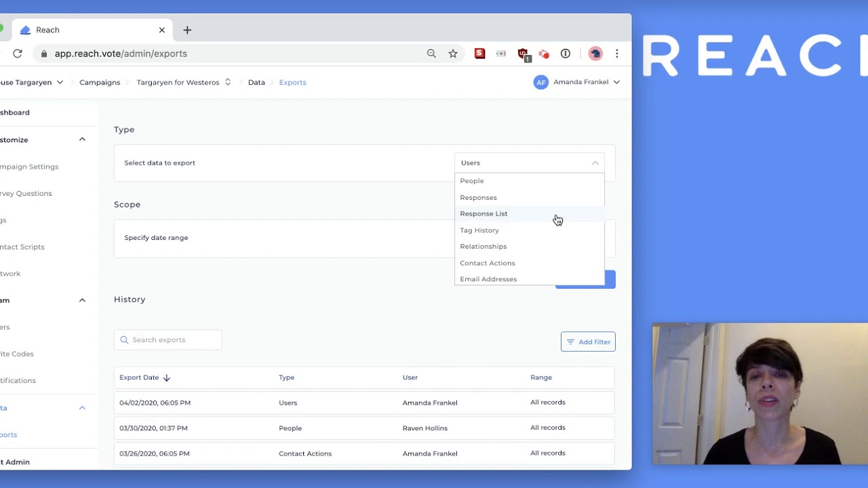Go to Campaigns breadcrumb
The width and height of the screenshot is (868, 488).
point(100,82)
